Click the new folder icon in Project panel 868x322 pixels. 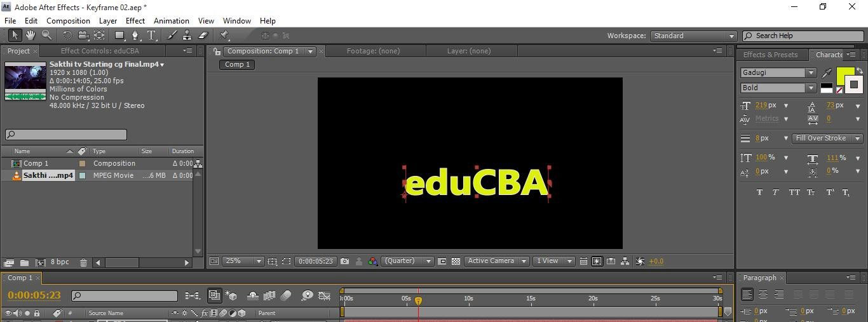24,262
